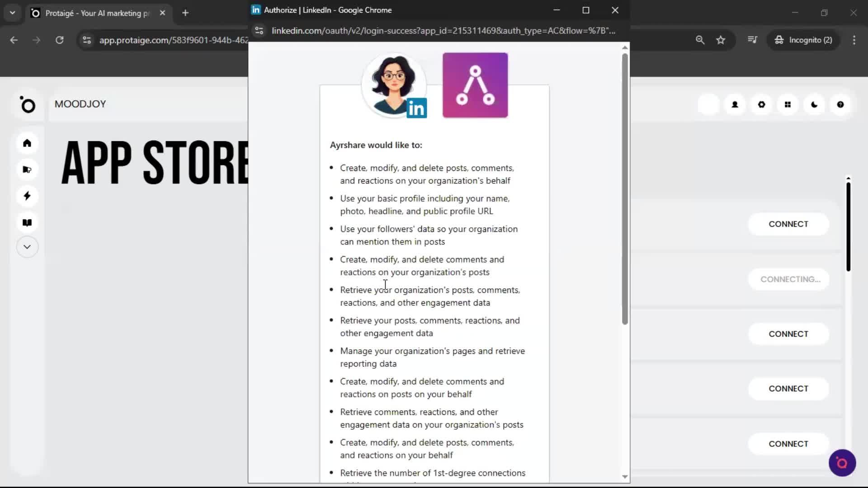Reload the Protaigé page
Screen dimensions: 868x488
click(59, 40)
